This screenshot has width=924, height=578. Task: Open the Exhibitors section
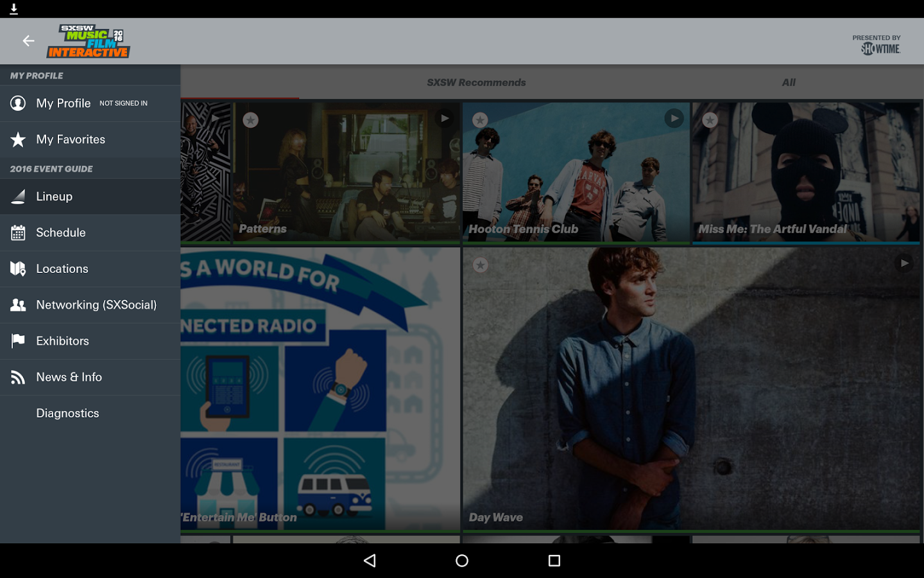(x=90, y=341)
